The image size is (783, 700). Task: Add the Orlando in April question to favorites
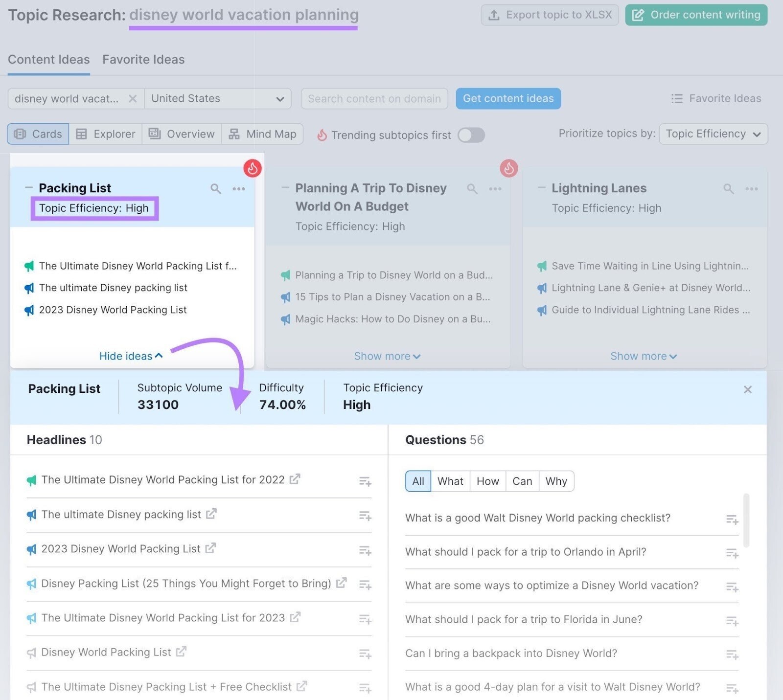tap(732, 553)
